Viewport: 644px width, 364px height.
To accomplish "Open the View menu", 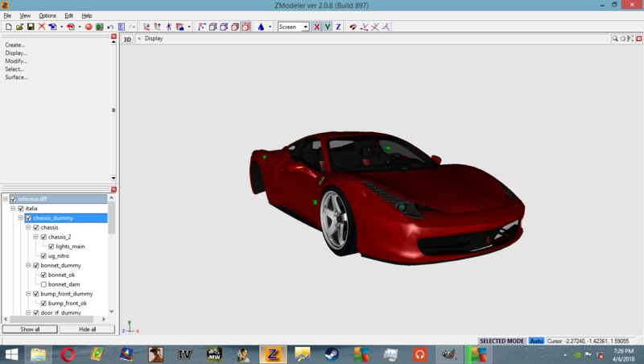I will pos(25,15).
